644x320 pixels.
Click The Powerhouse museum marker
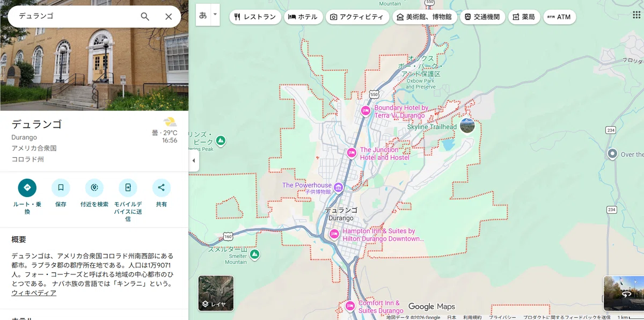pyautogui.click(x=339, y=187)
